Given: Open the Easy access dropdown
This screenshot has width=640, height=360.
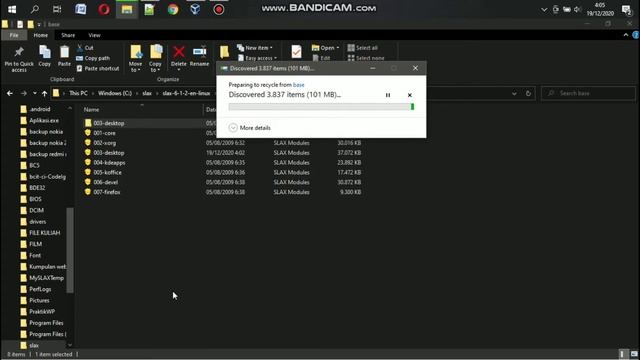Looking at the screenshot, I should point(257,58).
